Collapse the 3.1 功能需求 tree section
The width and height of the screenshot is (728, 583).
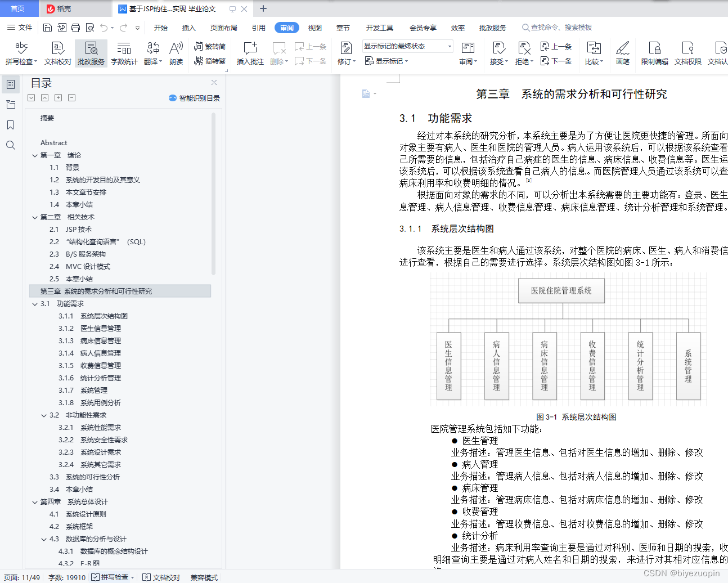pyautogui.click(x=35, y=303)
